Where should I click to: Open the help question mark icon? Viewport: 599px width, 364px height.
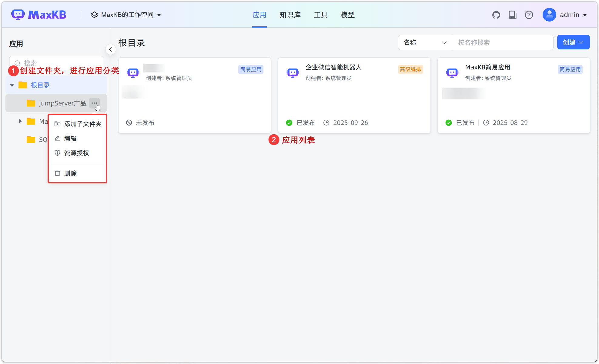529,15
